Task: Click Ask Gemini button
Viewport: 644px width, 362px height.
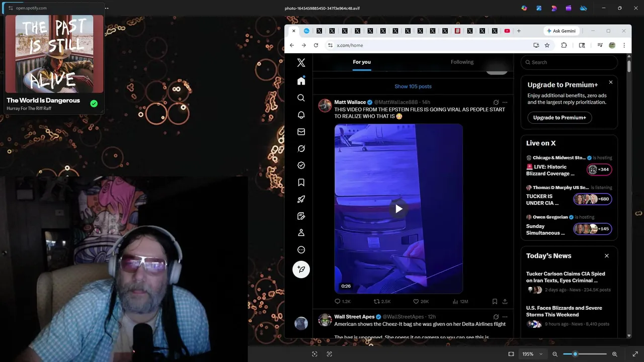Action: coord(560,31)
